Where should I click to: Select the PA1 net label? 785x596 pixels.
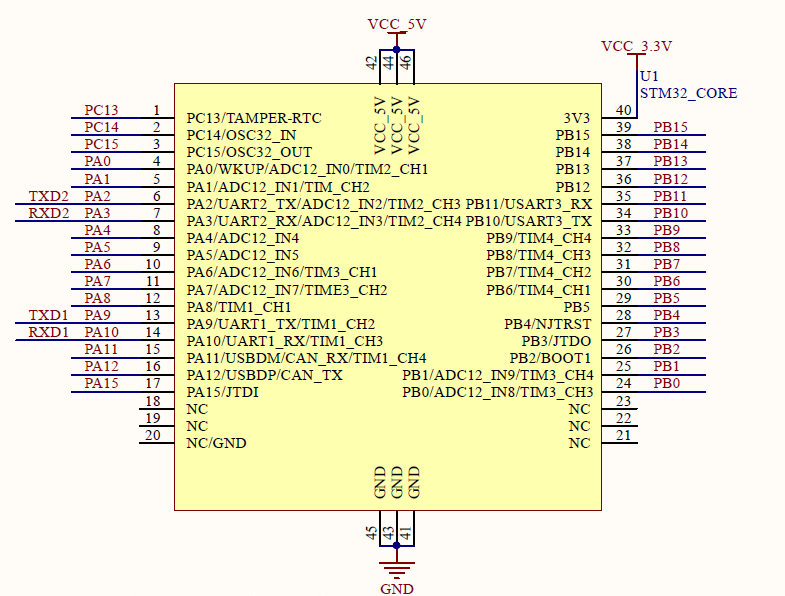(97, 179)
